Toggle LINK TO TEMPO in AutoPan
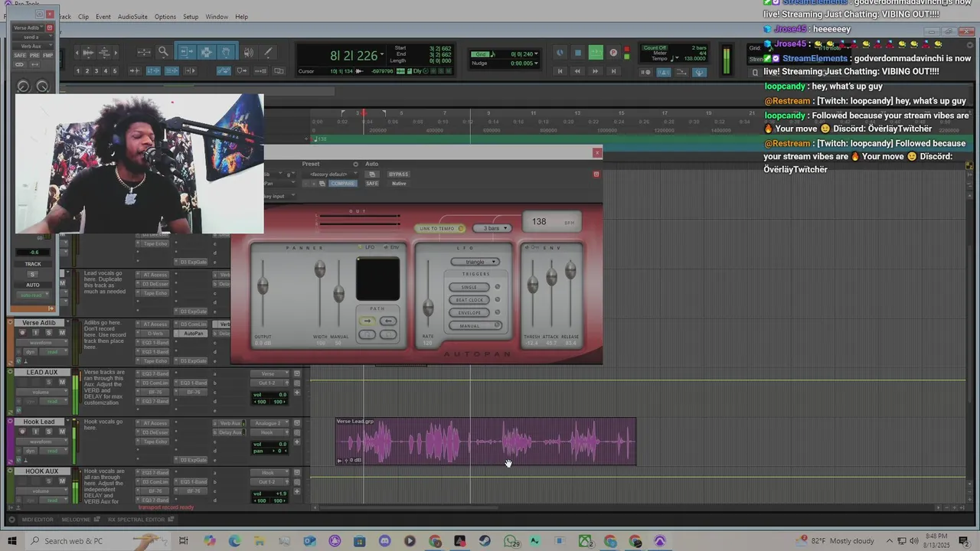Viewport: 980px width, 551px height. click(441, 228)
